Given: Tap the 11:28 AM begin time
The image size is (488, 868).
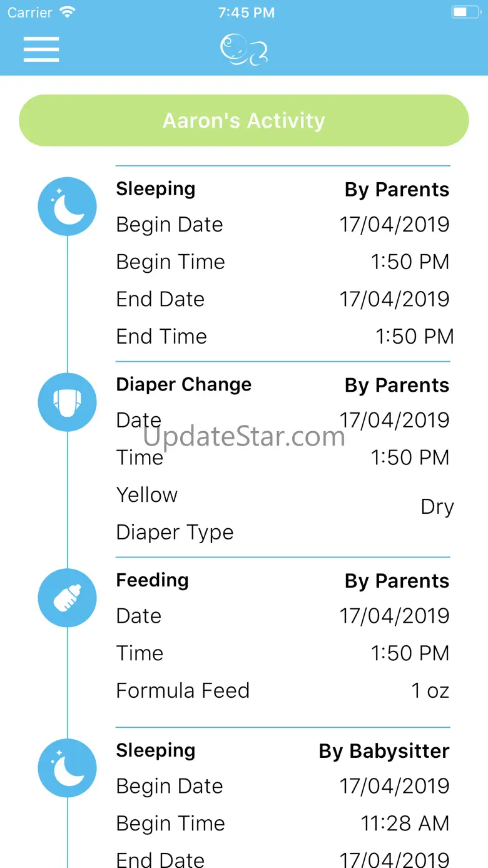Looking at the screenshot, I should [405, 823].
